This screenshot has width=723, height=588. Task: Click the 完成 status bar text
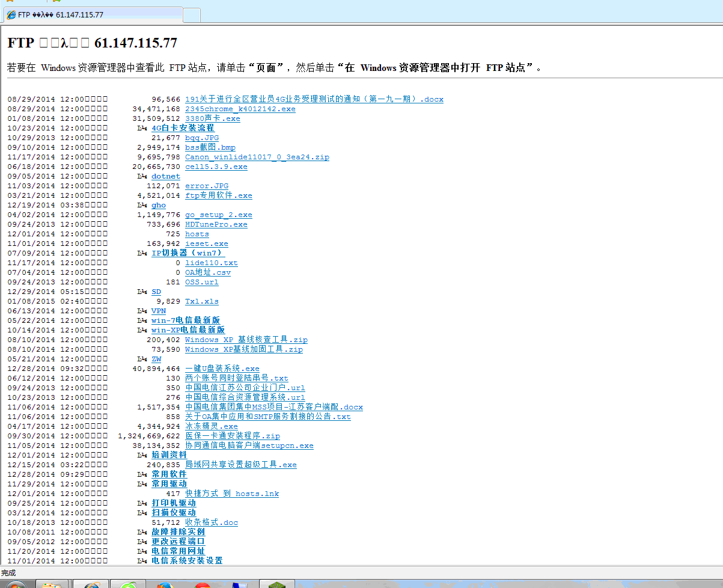point(8,573)
